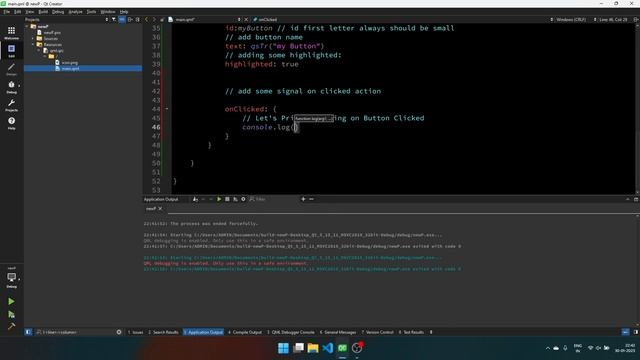Select main.qml in project tree

click(70, 69)
